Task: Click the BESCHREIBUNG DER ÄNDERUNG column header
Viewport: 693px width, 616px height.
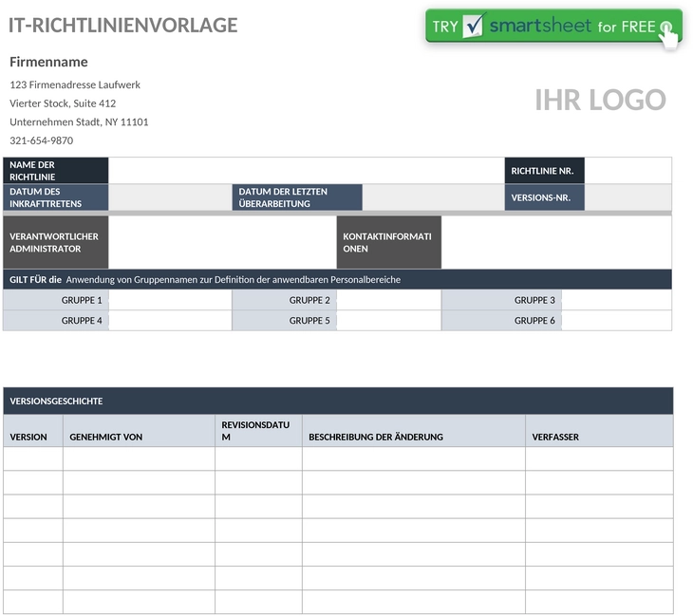Action: (x=414, y=431)
